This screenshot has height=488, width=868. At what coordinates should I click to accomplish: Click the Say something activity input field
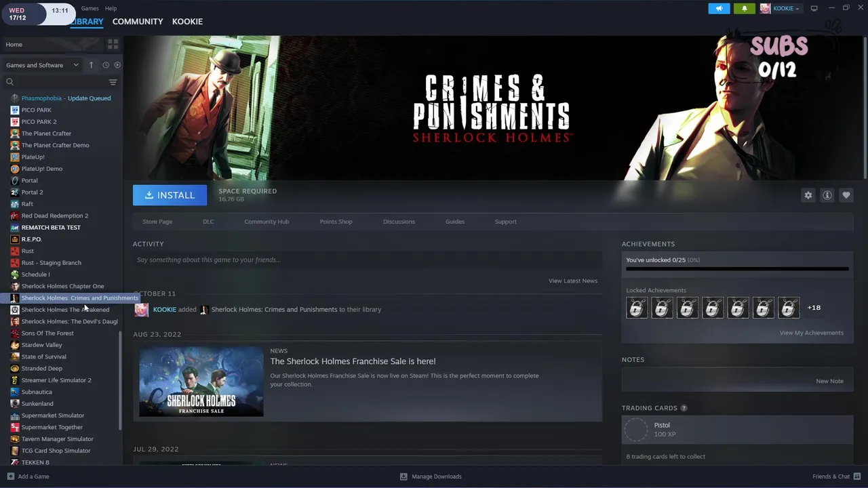click(368, 260)
